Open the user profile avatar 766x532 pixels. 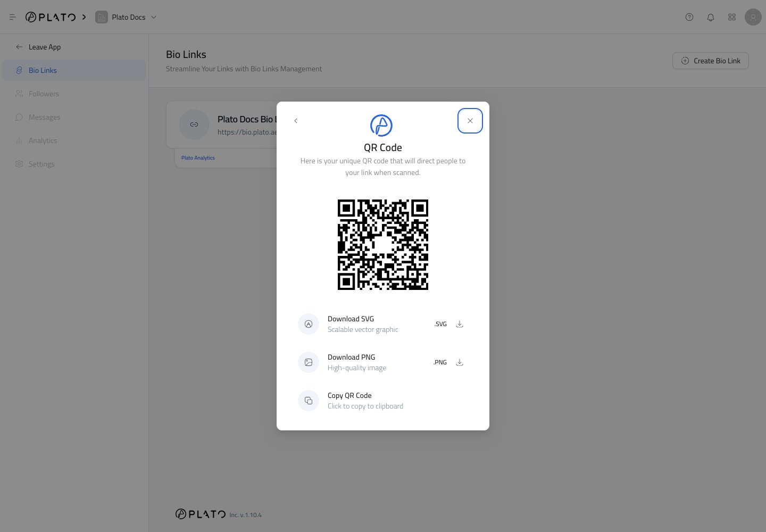point(753,17)
